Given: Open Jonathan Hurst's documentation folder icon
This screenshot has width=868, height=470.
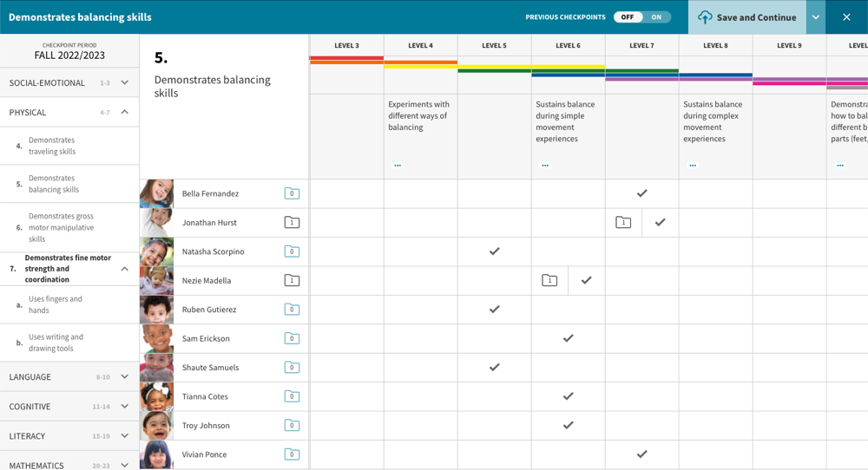Looking at the screenshot, I should click(292, 223).
